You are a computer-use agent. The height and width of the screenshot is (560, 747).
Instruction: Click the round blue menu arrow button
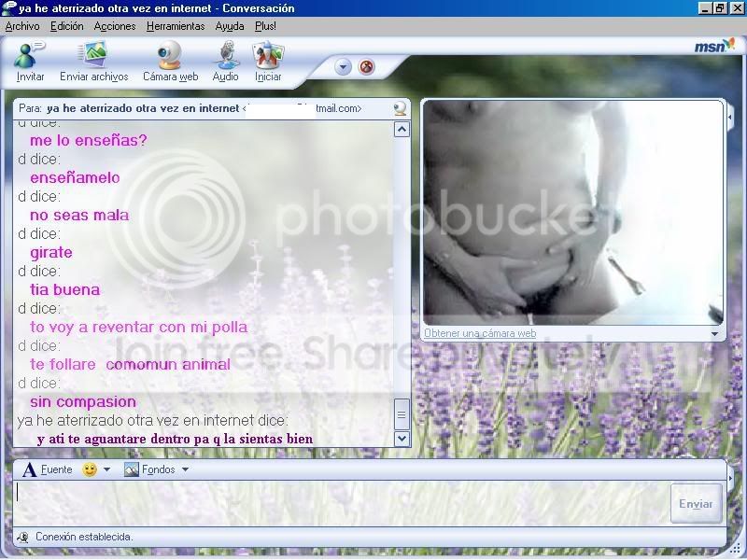click(343, 67)
